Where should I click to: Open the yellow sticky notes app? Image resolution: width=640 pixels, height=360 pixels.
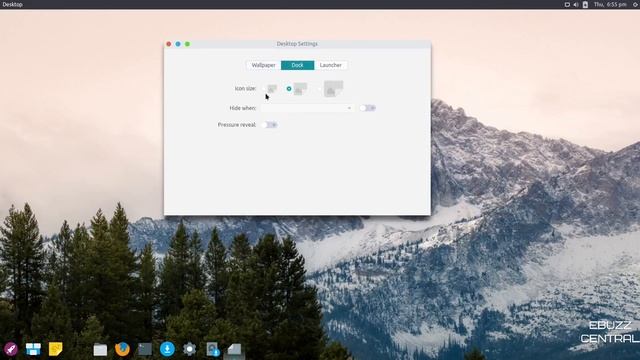tap(56, 349)
